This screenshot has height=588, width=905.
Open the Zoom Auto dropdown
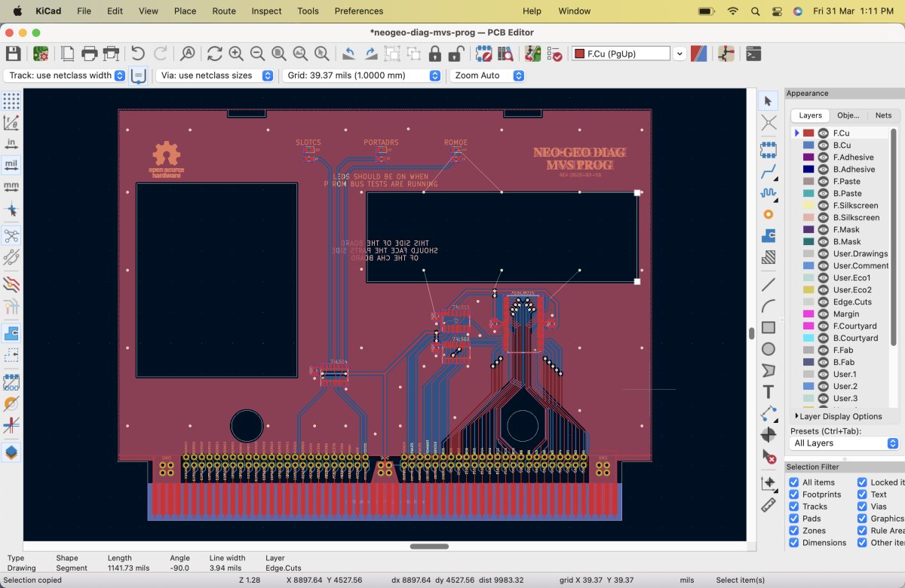click(487, 75)
